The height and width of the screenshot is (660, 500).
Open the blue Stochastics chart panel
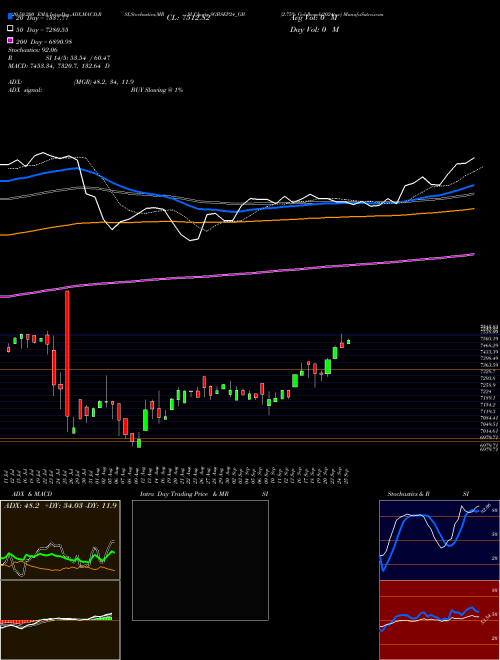tap(439, 540)
